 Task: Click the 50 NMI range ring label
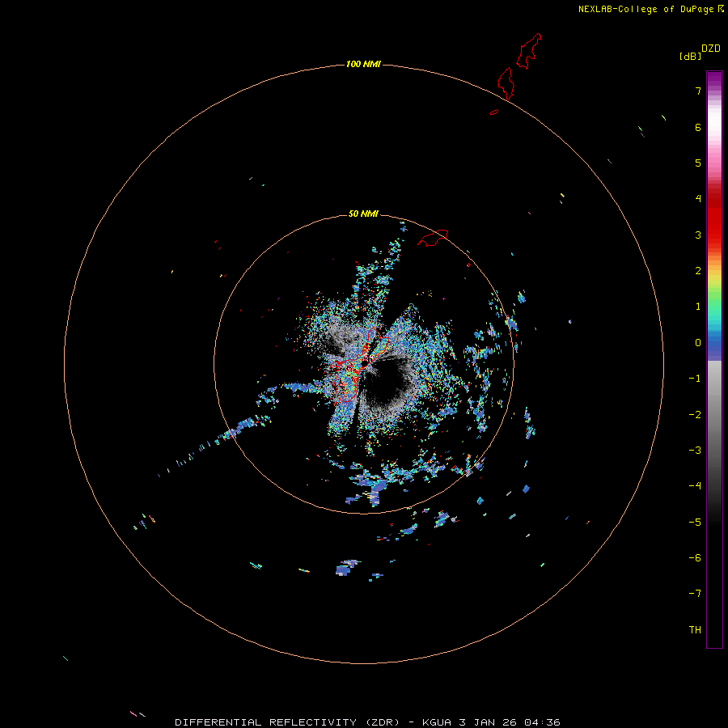click(x=363, y=214)
